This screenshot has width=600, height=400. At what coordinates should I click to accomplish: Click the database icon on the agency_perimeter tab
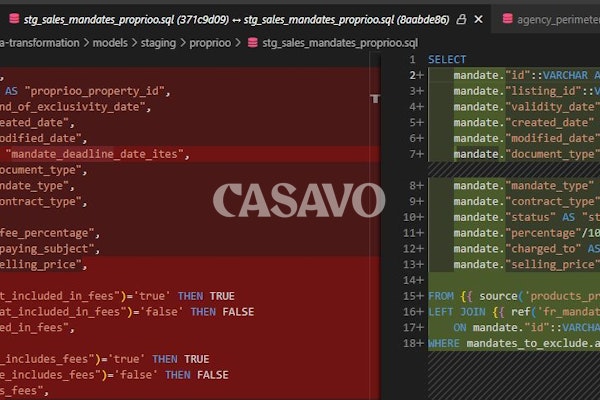(508, 18)
